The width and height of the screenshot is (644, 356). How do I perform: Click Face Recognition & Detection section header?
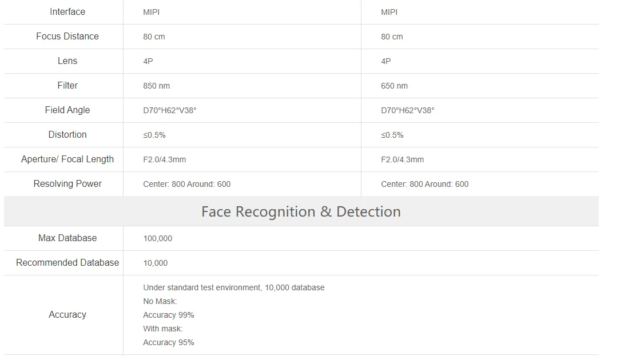click(301, 211)
